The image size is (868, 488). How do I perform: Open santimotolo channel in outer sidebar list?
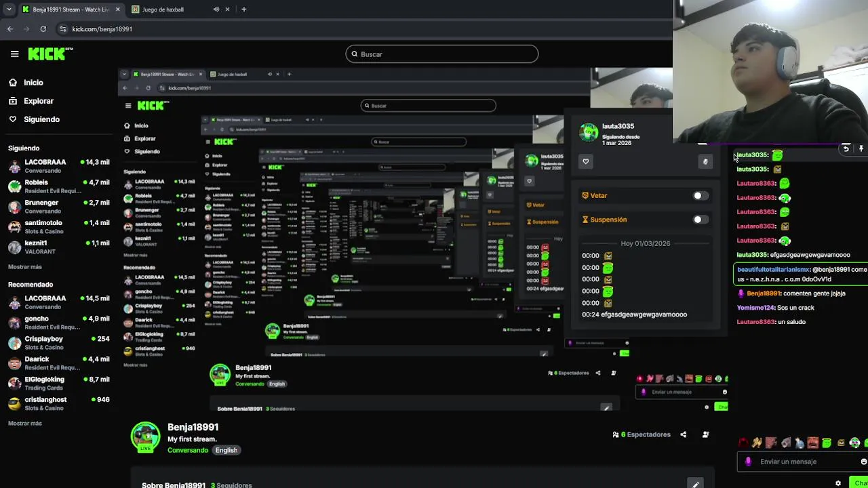coord(59,227)
